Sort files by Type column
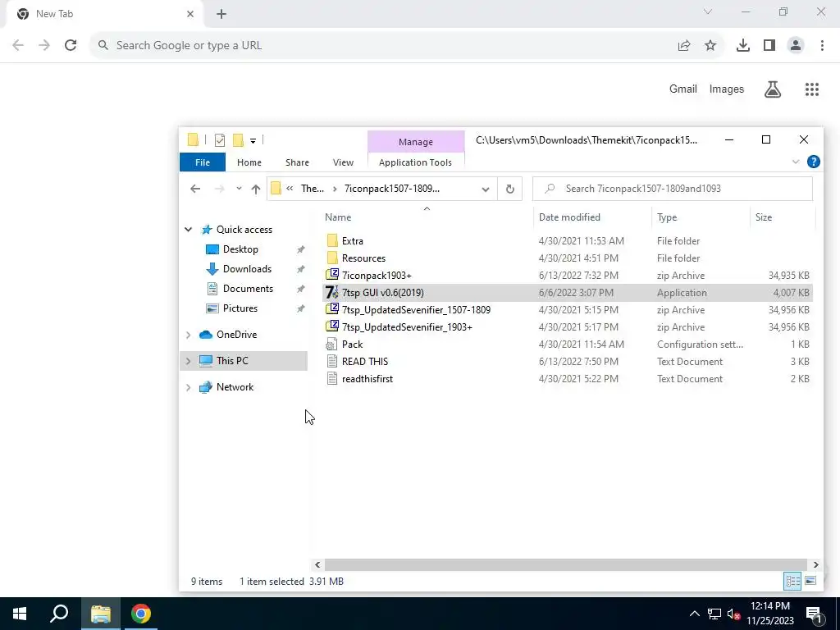 click(667, 217)
